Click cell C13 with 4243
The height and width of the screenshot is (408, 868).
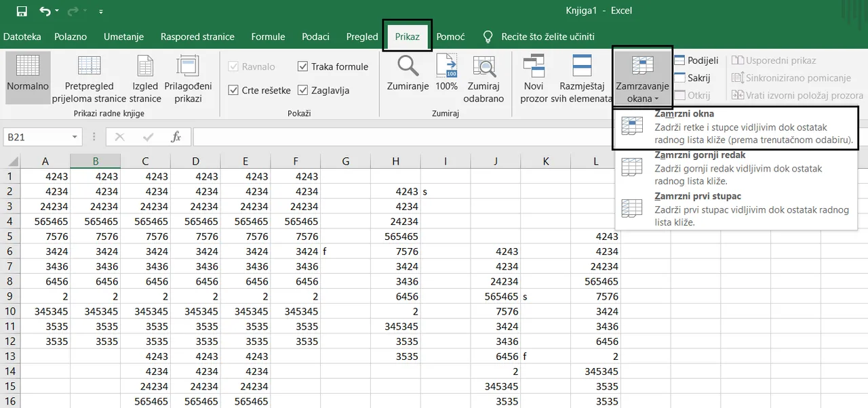146,356
